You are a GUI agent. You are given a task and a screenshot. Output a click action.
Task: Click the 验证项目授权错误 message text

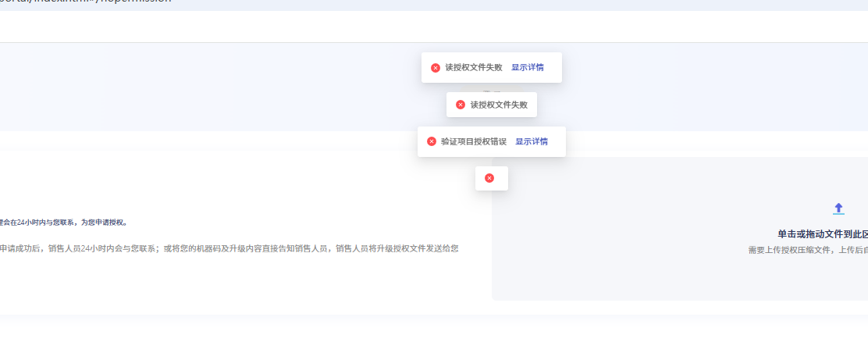pyautogui.click(x=474, y=142)
